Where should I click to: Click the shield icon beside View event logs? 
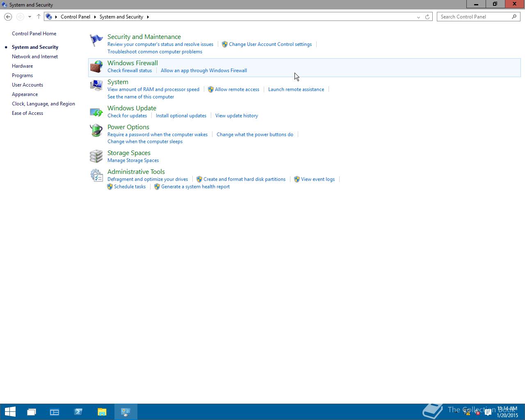pyautogui.click(x=297, y=179)
